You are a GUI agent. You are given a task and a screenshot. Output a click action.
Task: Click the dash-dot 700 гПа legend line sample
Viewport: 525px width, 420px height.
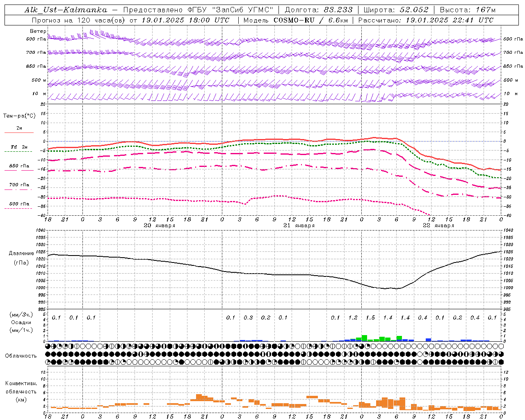pos(18,189)
